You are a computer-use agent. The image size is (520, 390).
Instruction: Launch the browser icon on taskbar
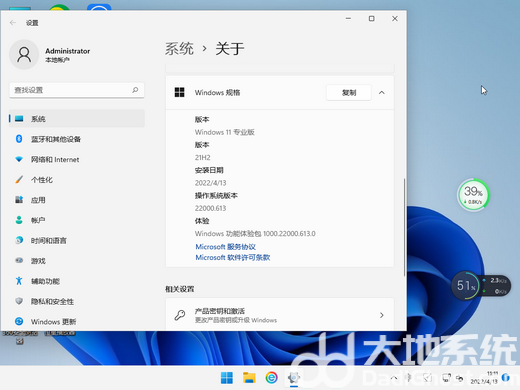click(x=271, y=378)
